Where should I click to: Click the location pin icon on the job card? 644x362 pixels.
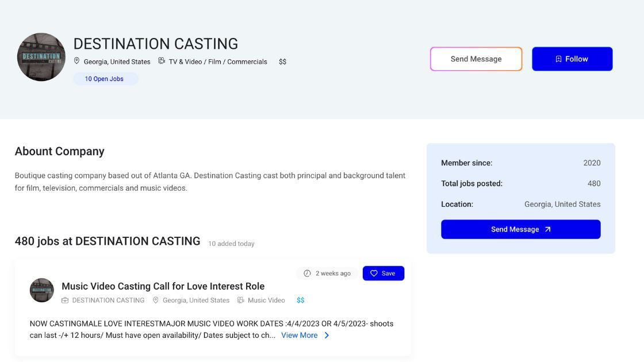(156, 300)
